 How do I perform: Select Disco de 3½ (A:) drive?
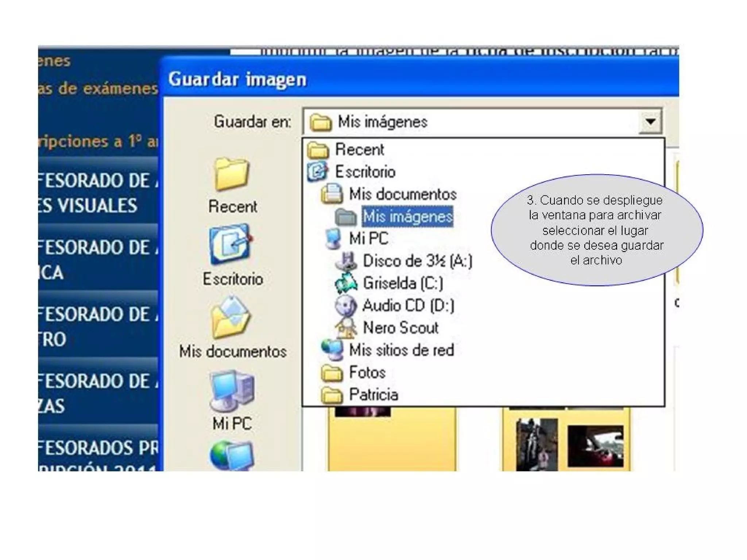417,261
